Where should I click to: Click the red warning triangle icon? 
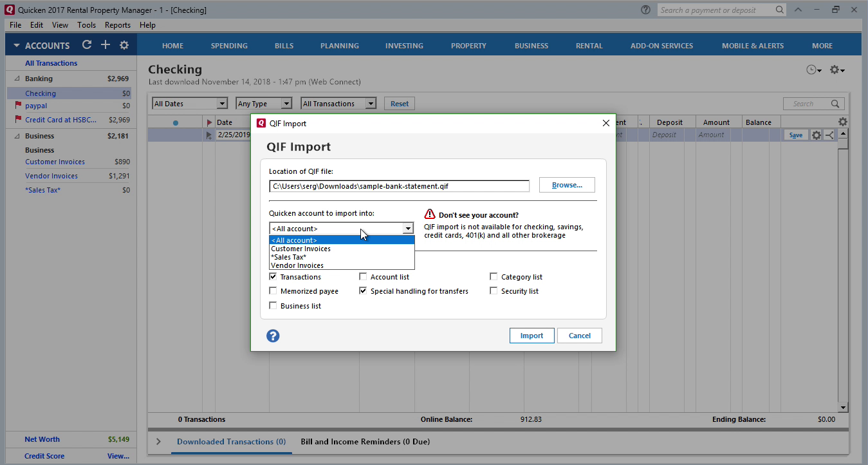(430, 214)
